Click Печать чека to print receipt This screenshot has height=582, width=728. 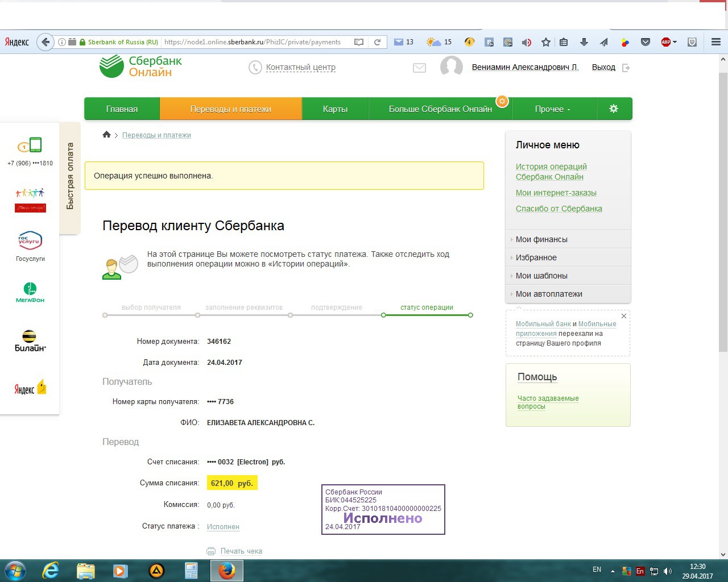click(x=241, y=551)
